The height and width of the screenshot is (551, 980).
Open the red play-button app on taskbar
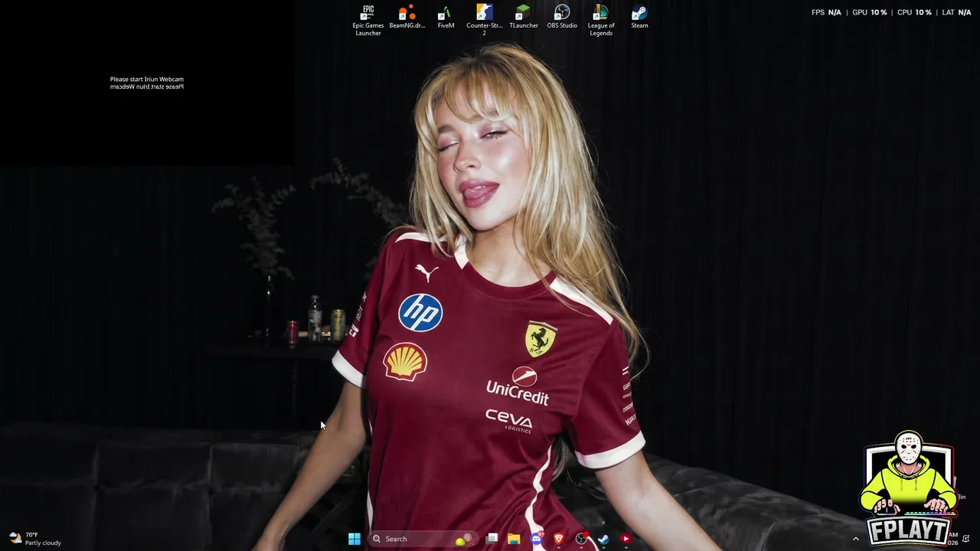[626, 539]
